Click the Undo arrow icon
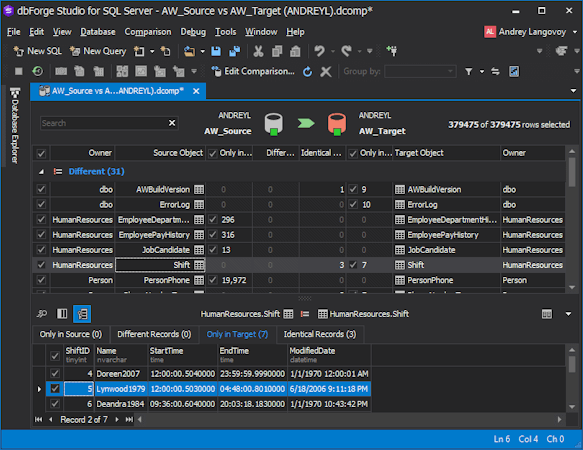 click(x=319, y=51)
